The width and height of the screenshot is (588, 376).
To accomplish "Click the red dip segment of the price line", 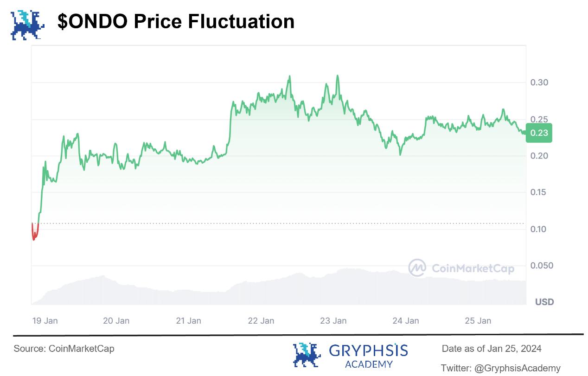I will (x=34, y=233).
